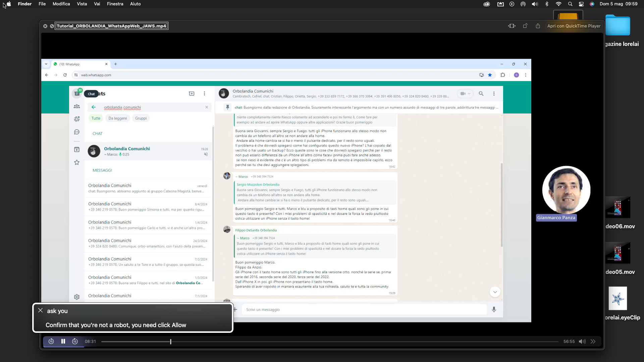Skip forward 15 seconds in the video
This screenshot has width=644, height=362.
click(75, 341)
